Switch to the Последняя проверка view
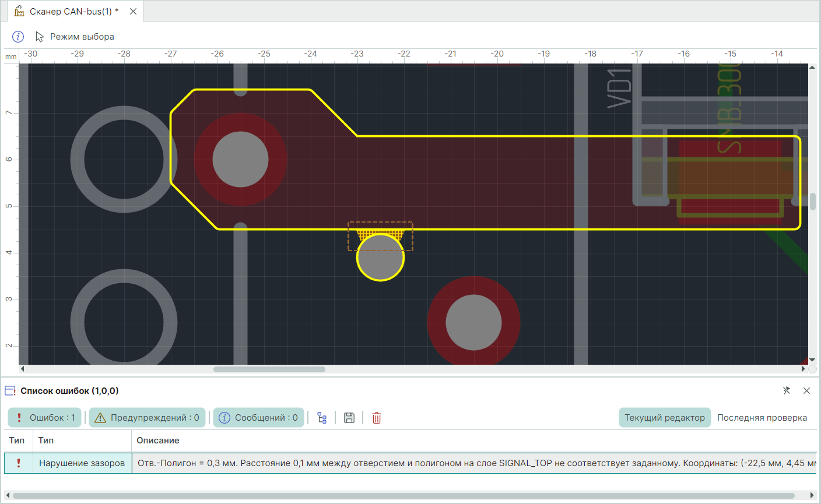821x504 pixels. click(762, 418)
